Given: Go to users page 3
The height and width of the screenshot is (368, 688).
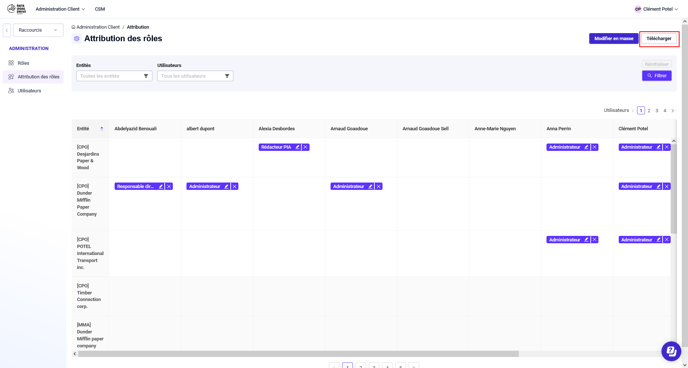Looking at the screenshot, I should point(657,111).
